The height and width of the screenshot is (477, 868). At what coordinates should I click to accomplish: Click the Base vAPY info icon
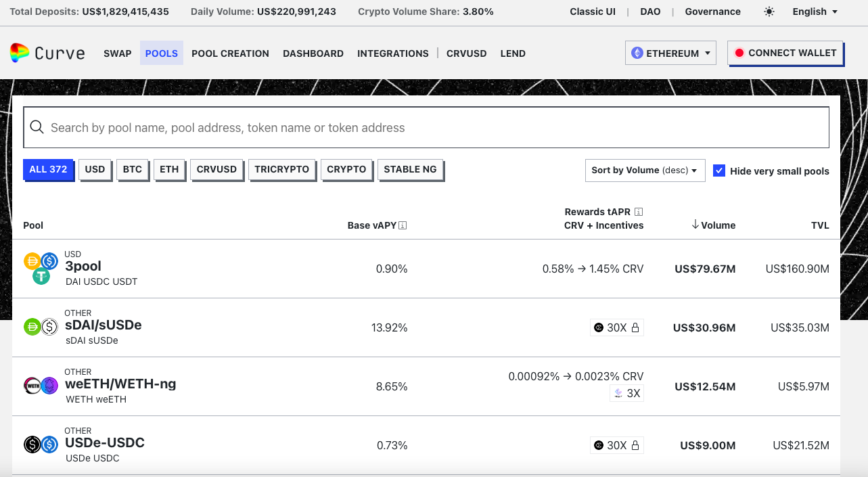click(x=403, y=225)
